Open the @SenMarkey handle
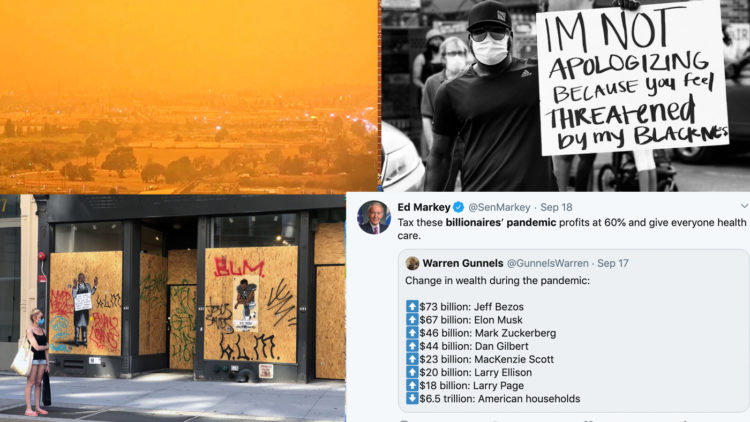 (x=499, y=207)
